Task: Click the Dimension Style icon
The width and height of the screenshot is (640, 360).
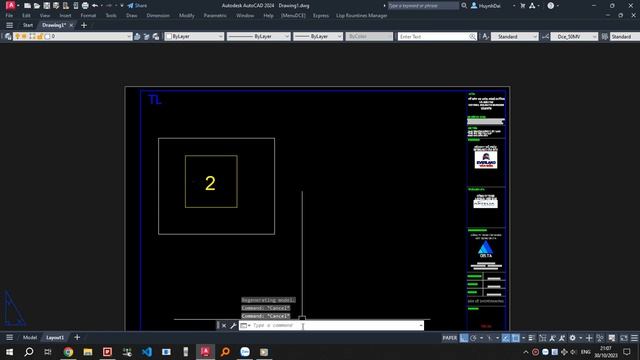Action: pyautogui.click(x=545, y=36)
